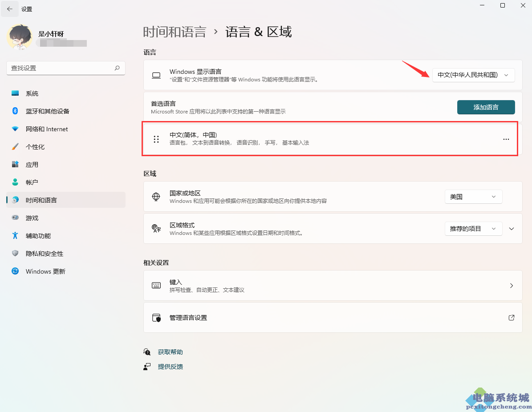Click the 区域格式 language format icon
The height and width of the screenshot is (412, 532).
click(x=156, y=229)
